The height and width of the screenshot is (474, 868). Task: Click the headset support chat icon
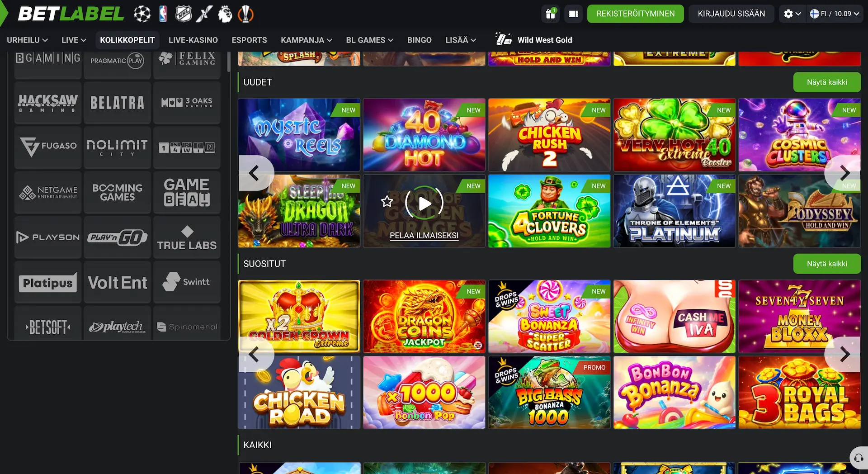859,458
